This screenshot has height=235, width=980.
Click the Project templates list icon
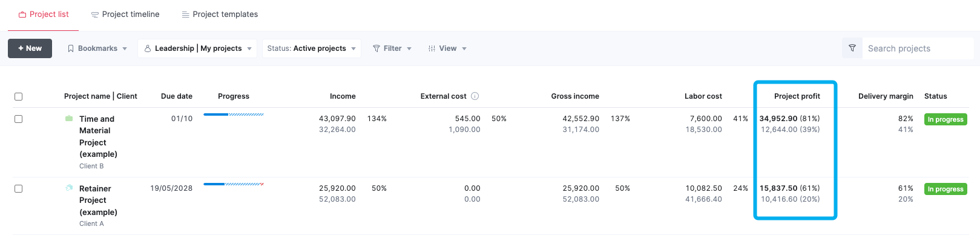point(186,15)
